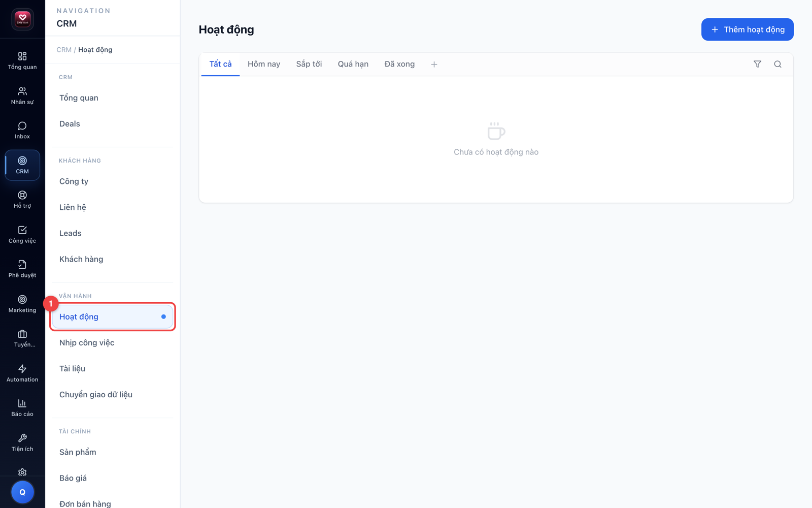This screenshot has width=812, height=508.
Task: Open Sản phẩm menu item
Action: pos(113,452)
